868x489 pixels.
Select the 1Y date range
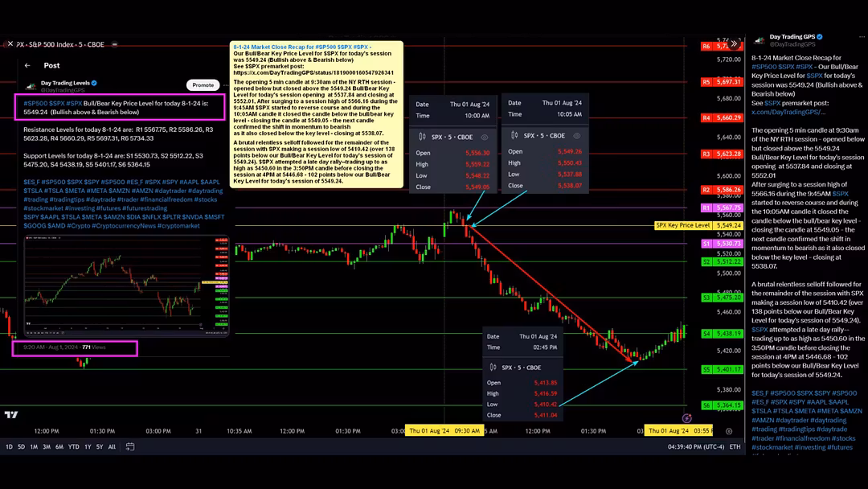pyautogui.click(x=88, y=446)
